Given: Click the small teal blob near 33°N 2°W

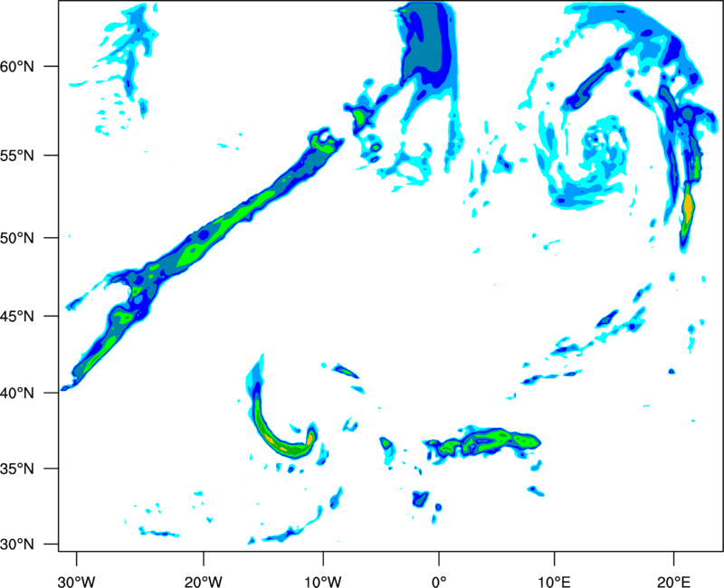Looking at the screenshot, I should pos(420,499).
